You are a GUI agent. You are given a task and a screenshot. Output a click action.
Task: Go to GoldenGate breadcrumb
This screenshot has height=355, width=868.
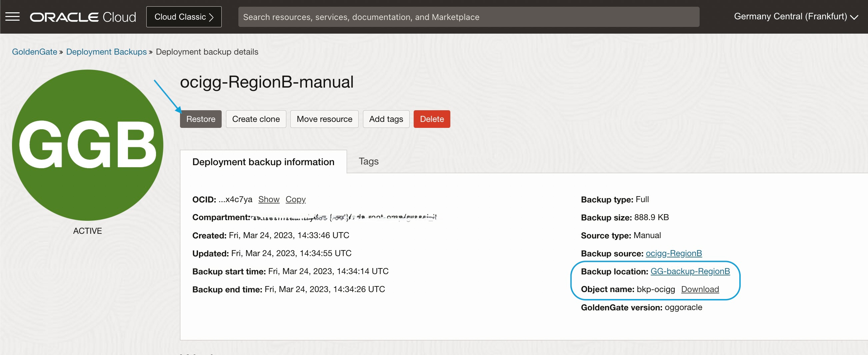tap(34, 52)
